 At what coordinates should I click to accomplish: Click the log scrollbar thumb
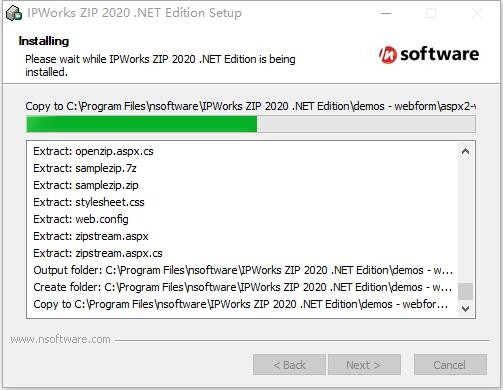pyautogui.click(x=465, y=292)
